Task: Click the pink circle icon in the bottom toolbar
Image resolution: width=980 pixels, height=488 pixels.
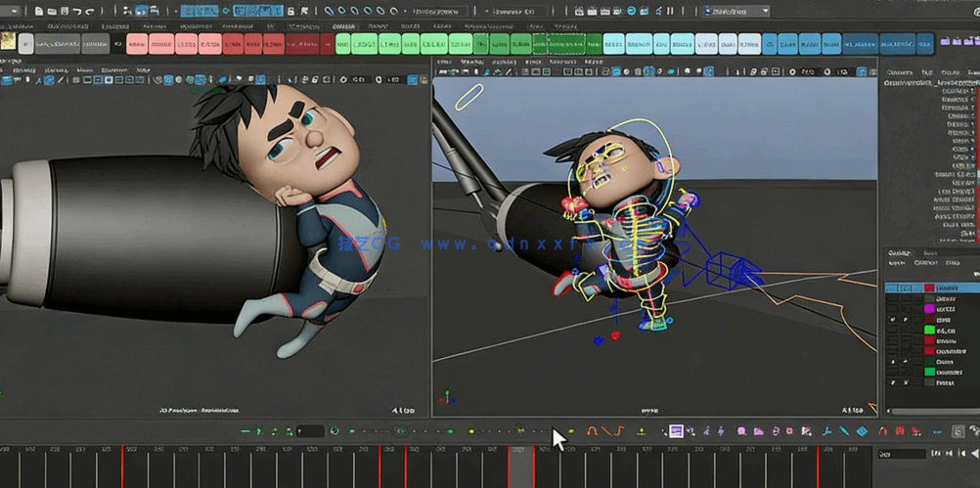Action: [x=742, y=431]
